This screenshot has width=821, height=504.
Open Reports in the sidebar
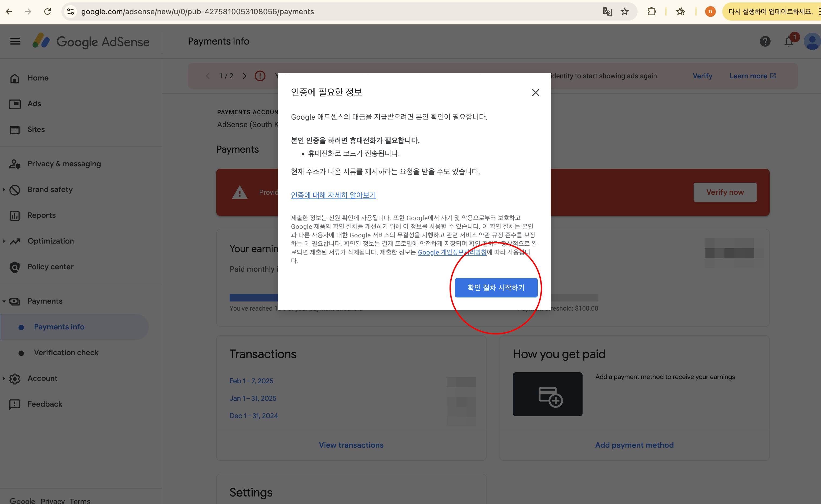pyautogui.click(x=41, y=215)
